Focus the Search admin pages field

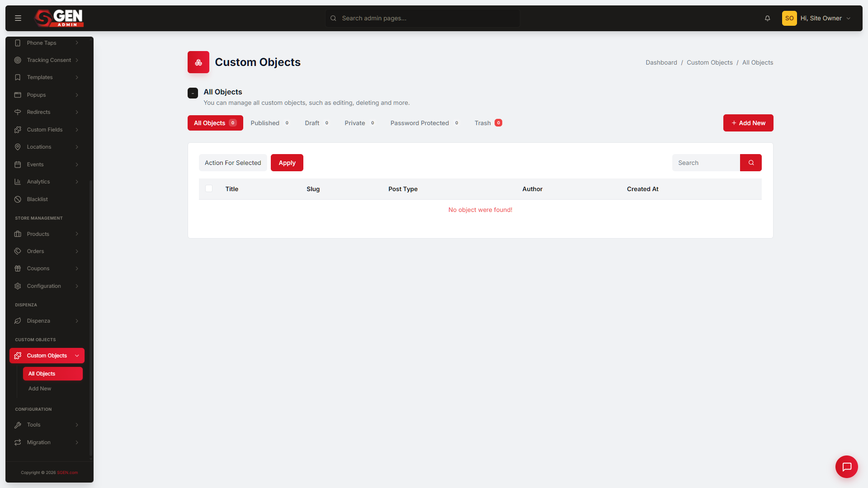pos(423,18)
